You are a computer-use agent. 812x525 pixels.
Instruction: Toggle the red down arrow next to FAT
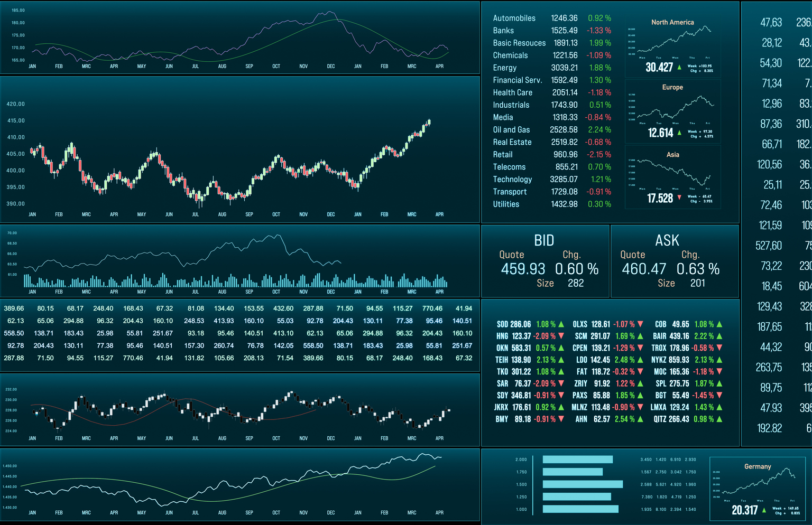click(x=640, y=371)
